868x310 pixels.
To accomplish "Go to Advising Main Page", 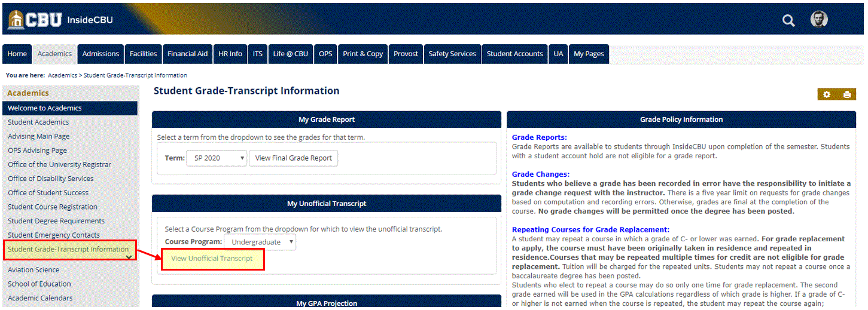I will [x=39, y=136].
